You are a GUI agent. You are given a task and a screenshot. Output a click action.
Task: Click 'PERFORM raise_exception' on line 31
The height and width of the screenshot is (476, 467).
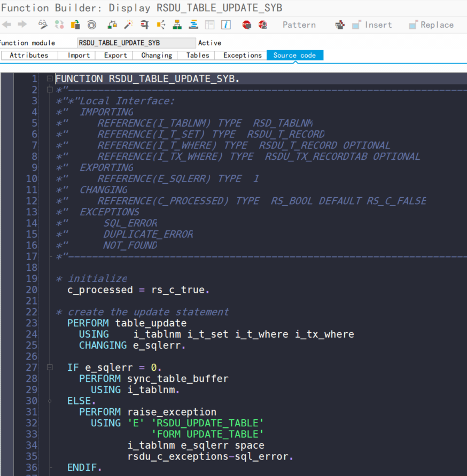point(147,412)
